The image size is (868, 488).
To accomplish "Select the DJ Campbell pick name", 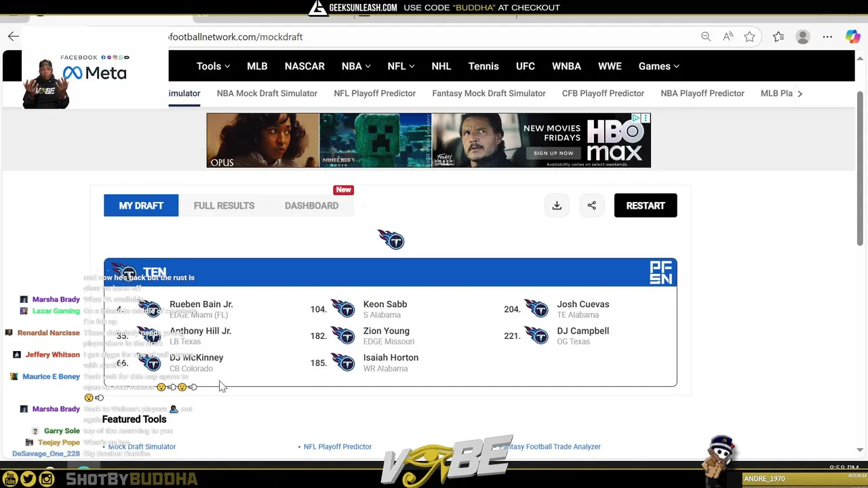I will click(x=583, y=331).
